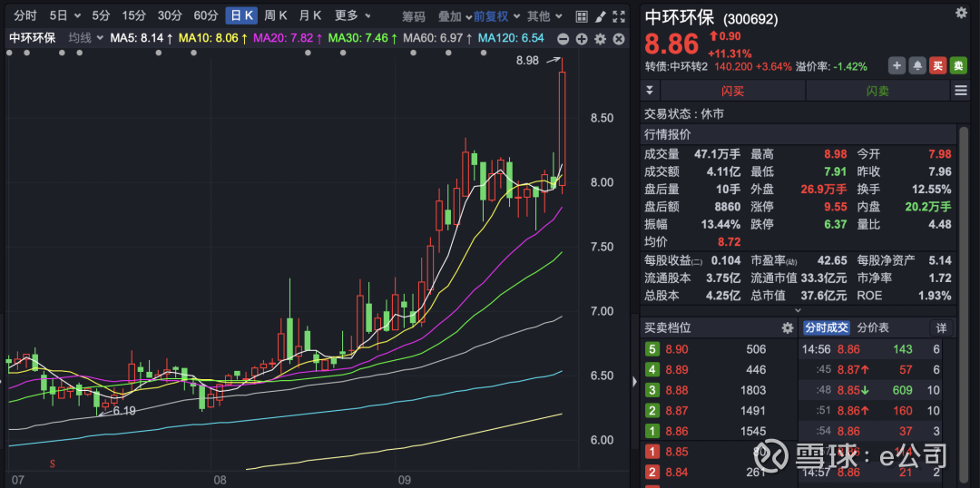Select the 分价表 tab
The height and width of the screenshot is (488, 980).
click(873, 328)
